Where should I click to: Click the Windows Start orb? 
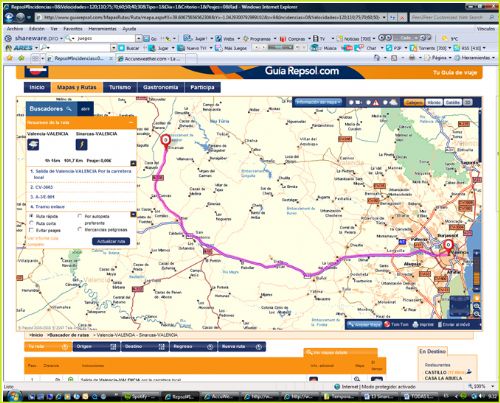click(x=13, y=396)
